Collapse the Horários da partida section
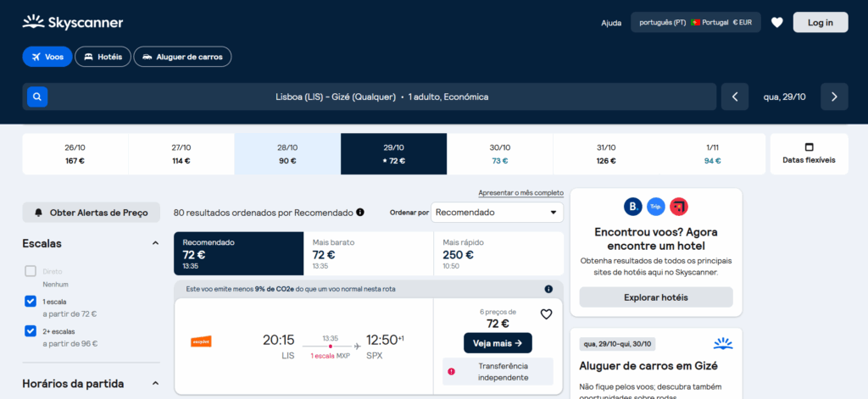The width and height of the screenshot is (868, 399). point(155,383)
